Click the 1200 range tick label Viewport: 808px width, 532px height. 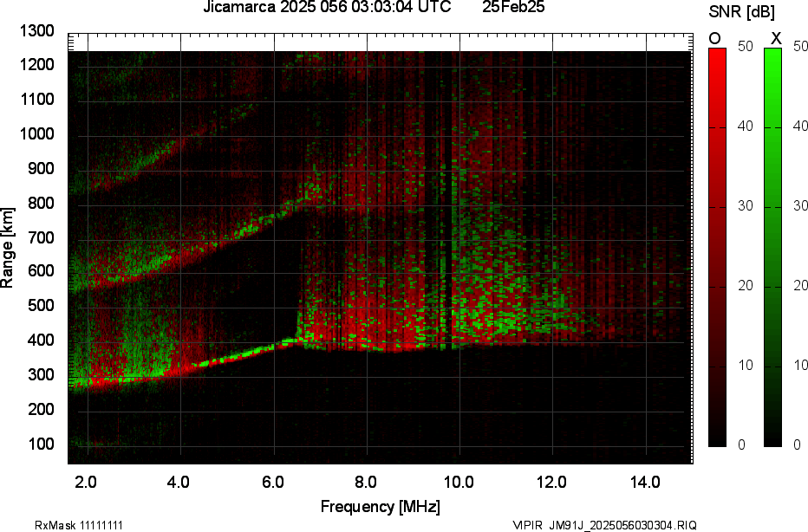click(36, 64)
